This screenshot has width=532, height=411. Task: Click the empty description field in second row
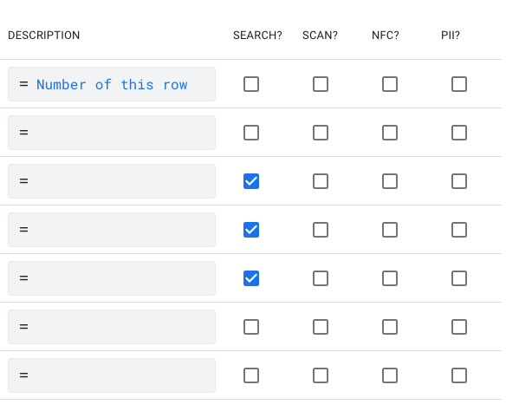tap(112, 133)
